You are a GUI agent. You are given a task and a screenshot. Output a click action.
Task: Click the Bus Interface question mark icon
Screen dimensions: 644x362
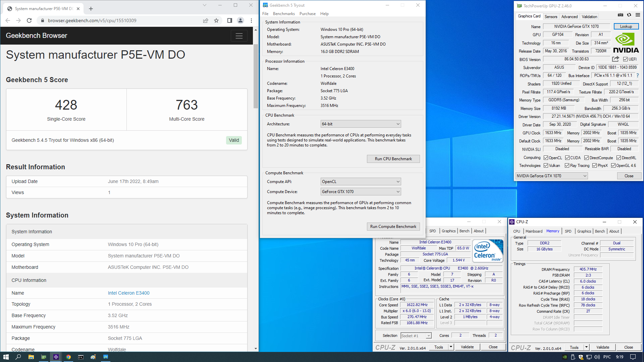[638, 75]
